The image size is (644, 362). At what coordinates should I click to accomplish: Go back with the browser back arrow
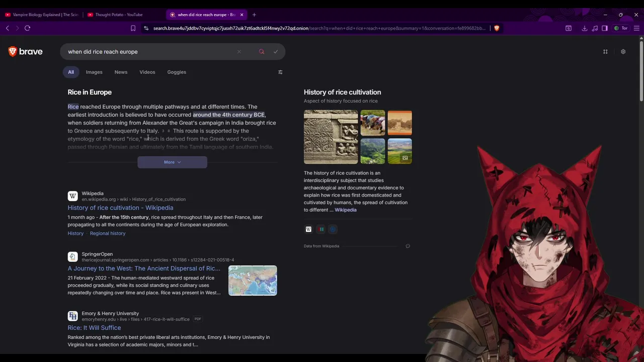coord(8,28)
